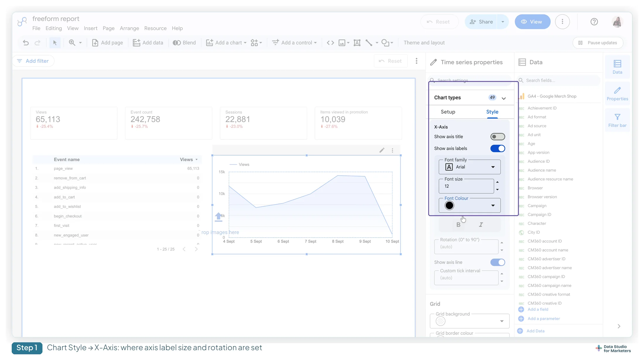
Task: Click the undo arrow icon
Action: click(x=26, y=43)
